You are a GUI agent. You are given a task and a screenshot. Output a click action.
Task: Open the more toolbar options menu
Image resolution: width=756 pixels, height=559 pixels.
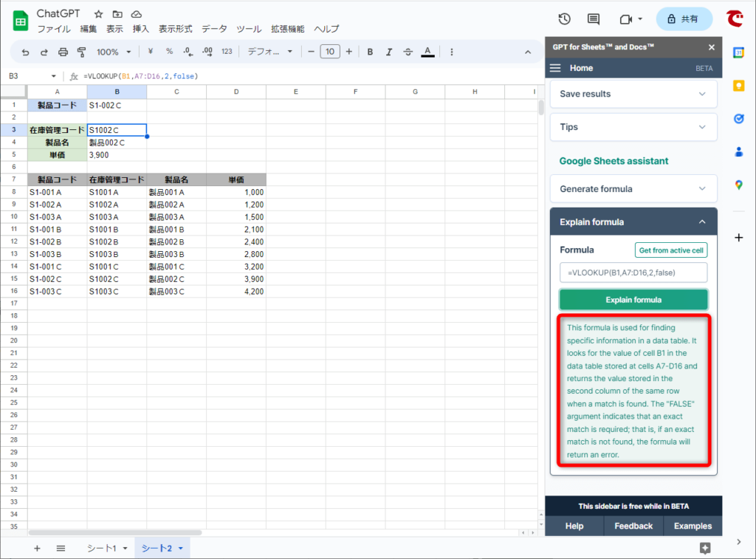tap(451, 52)
